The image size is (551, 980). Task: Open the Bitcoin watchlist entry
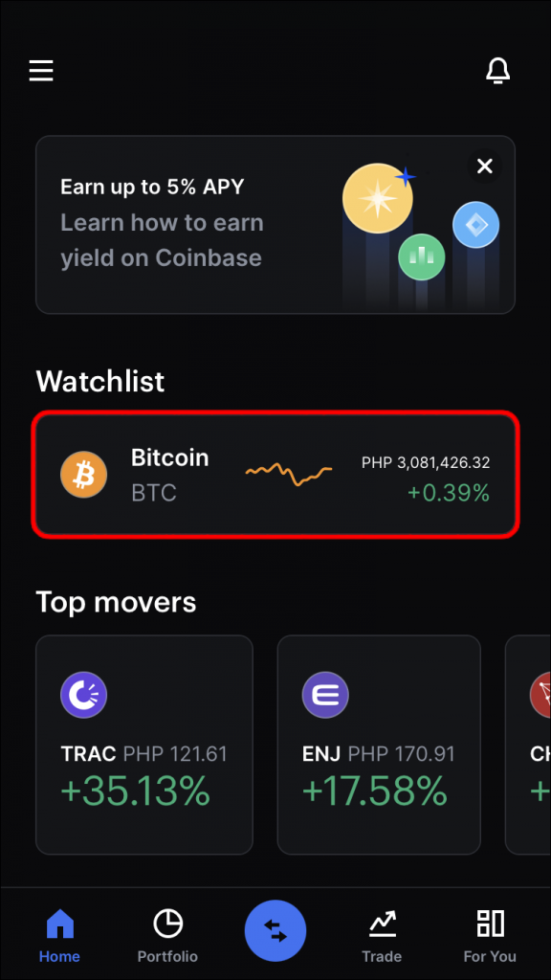(x=275, y=475)
